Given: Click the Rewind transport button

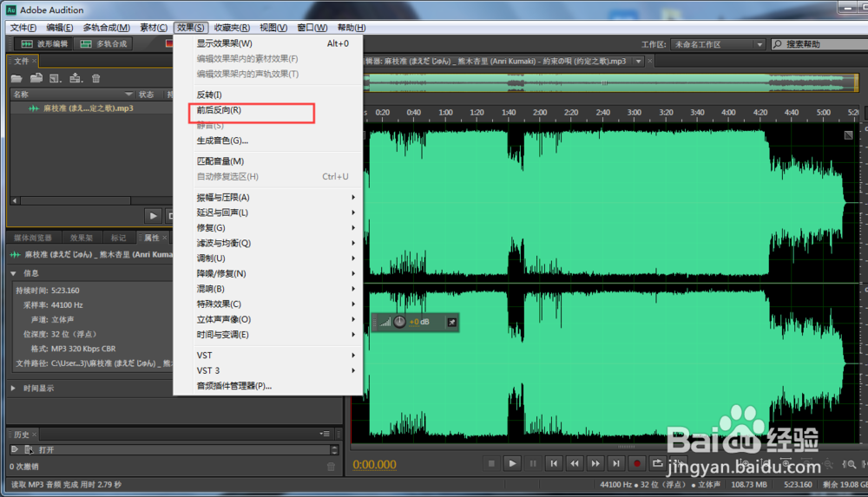Looking at the screenshot, I should [575, 464].
